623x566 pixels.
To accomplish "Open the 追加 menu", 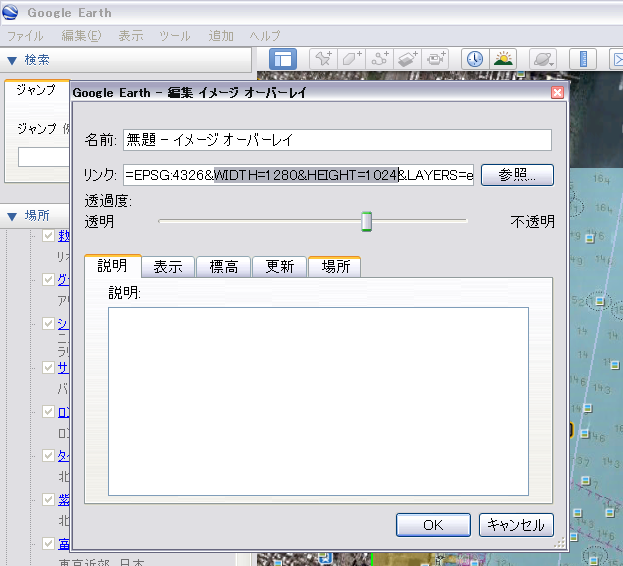I will (221, 36).
